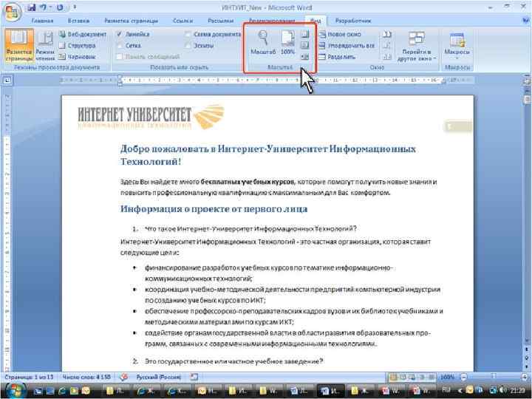Click Previous Page arrow on scrollbar
Screen dimensions: 532x399
click(x=527, y=349)
